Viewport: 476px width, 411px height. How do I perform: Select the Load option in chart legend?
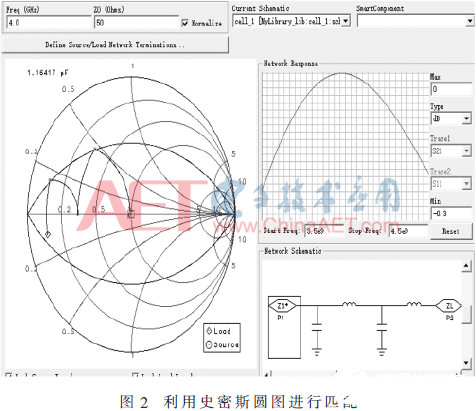click(x=218, y=331)
